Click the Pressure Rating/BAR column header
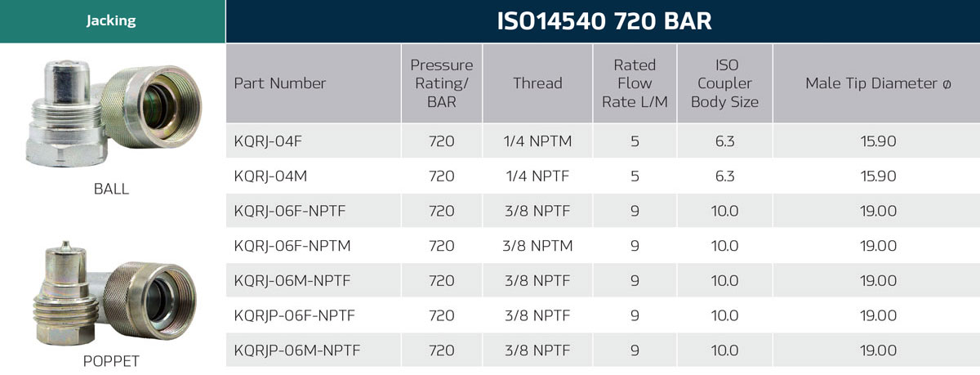 [442, 83]
